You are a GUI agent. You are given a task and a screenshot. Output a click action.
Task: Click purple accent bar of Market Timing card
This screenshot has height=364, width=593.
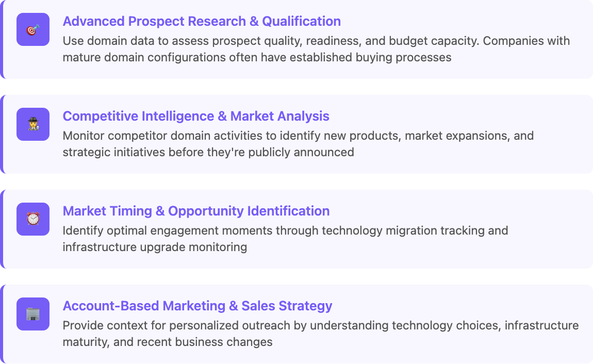click(x=2, y=229)
